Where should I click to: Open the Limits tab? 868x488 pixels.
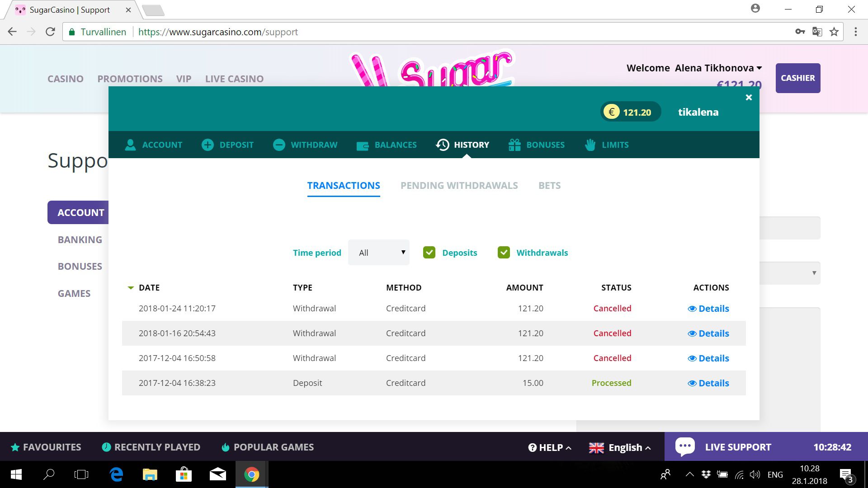606,145
